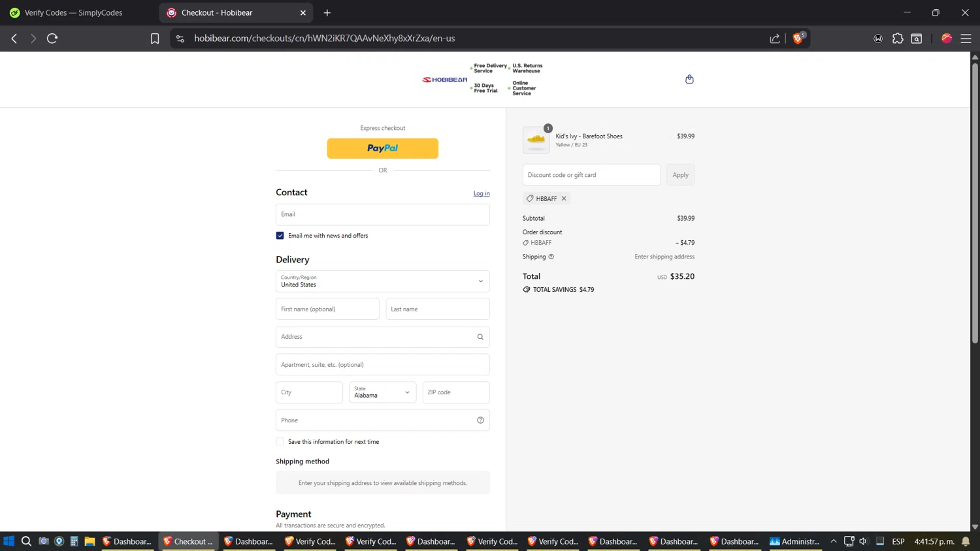Viewport: 980px width, 551px height.
Task: Click the City input field
Action: [309, 392]
